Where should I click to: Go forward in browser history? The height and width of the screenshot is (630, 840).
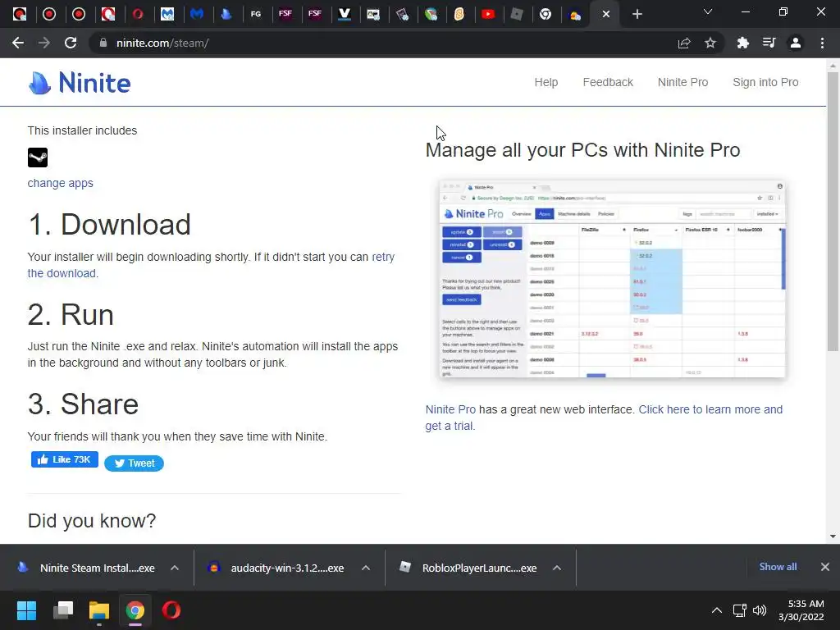(44, 43)
